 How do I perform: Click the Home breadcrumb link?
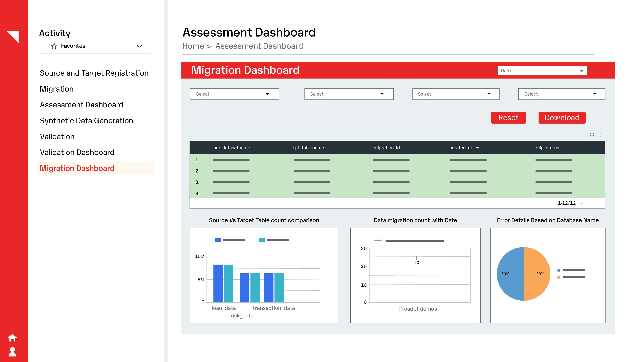[x=193, y=46]
